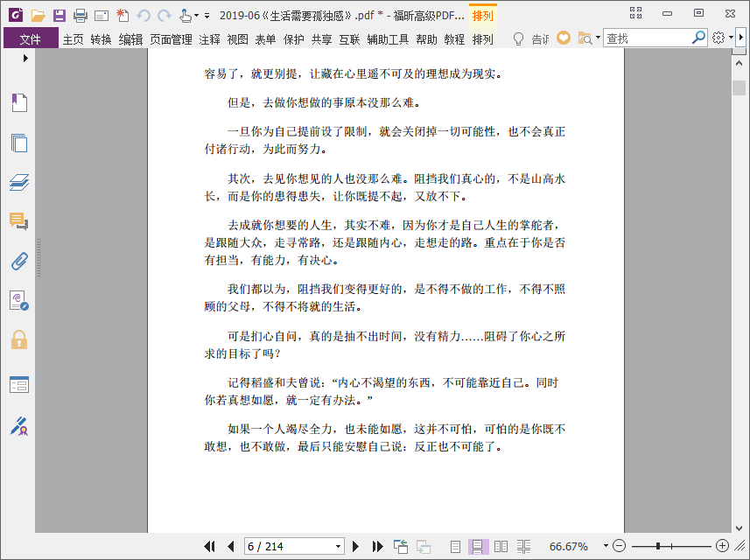This screenshot has height=560, width=750.
Task: Go to the previous page
Action: pyautogui.click(x=231, y=546)
